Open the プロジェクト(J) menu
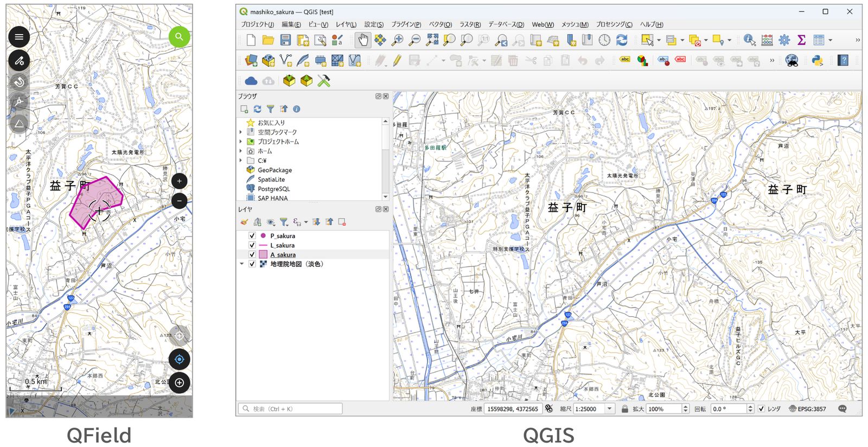The height and width of the screenshot is (447, 868). click(258, 24)
